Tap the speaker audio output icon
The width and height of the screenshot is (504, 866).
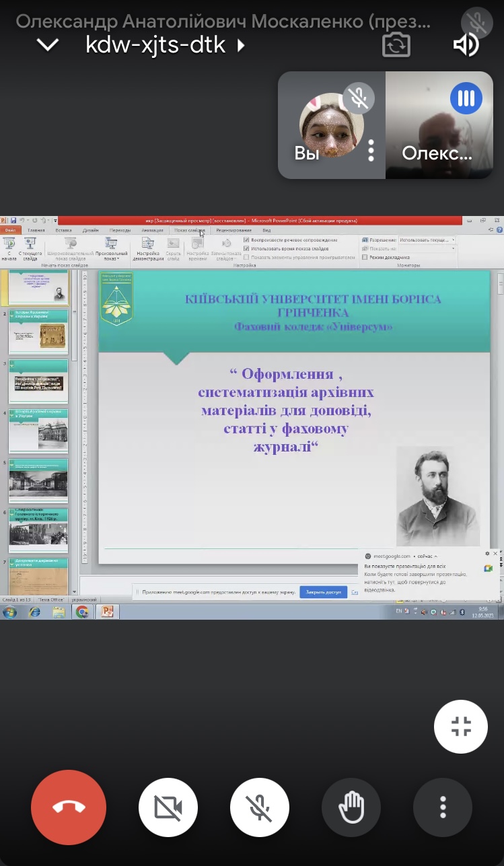pyautogui.click(x=466, y=45)
